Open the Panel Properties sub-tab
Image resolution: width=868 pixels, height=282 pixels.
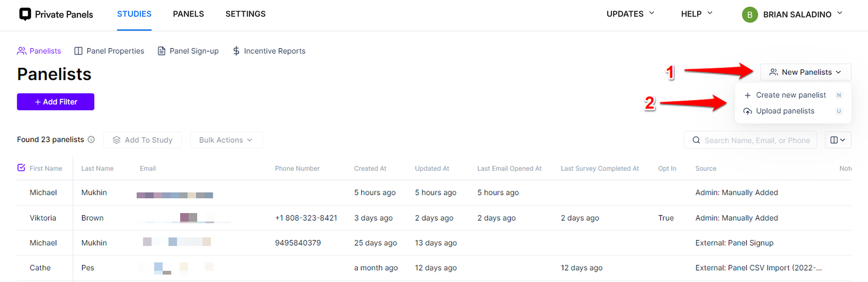109,51
